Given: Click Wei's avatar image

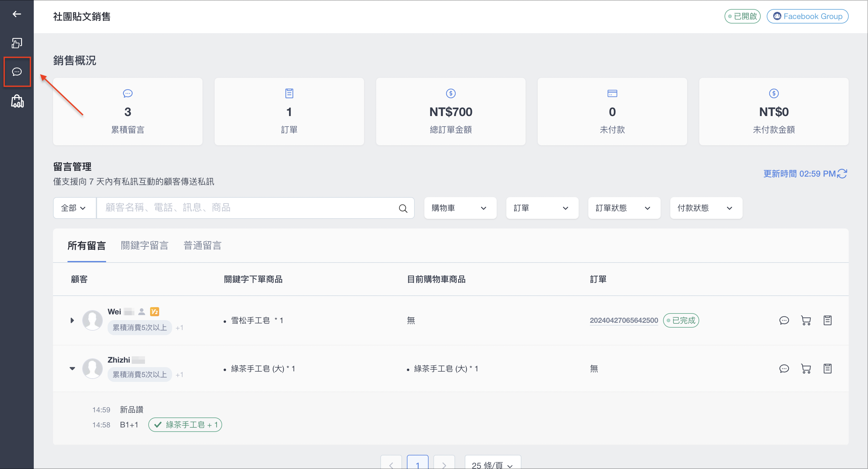Looking at the screenshot, I should click(92, 320).
